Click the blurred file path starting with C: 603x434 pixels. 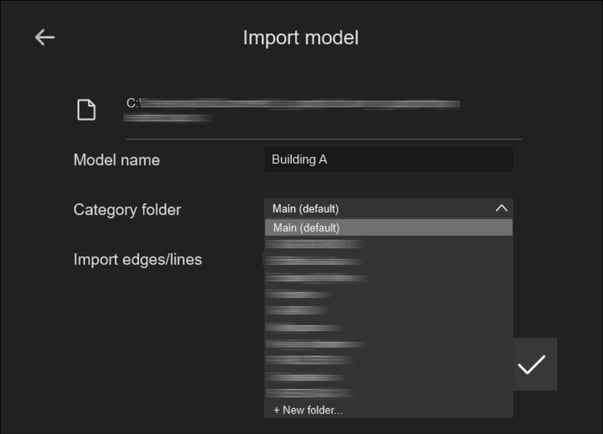[x=292, y=103]
